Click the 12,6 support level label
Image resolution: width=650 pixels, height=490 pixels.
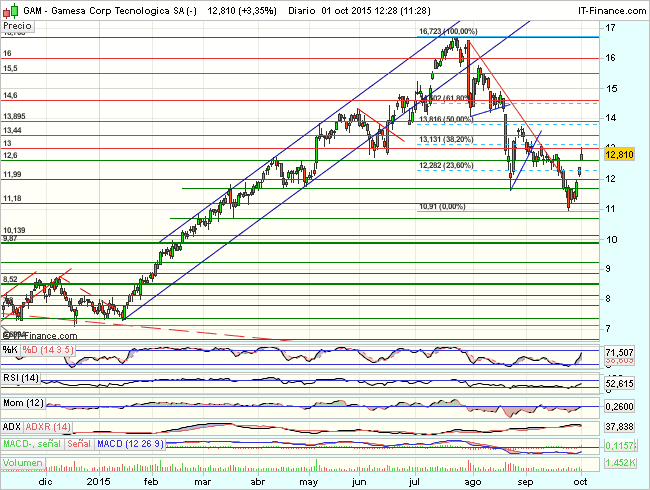[x=10, y=155]
